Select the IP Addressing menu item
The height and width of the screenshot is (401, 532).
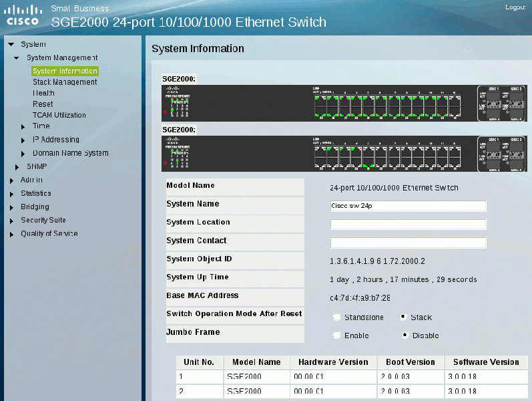coord(56,139)
